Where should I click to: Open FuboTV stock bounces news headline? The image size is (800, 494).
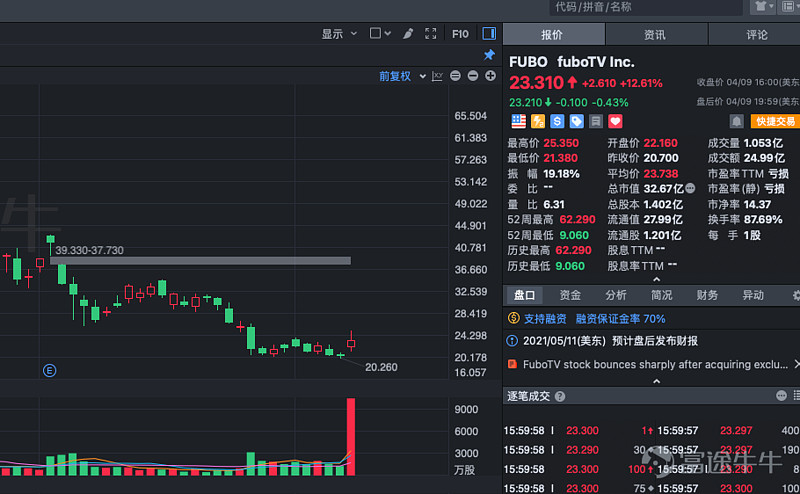click(655, 364)
